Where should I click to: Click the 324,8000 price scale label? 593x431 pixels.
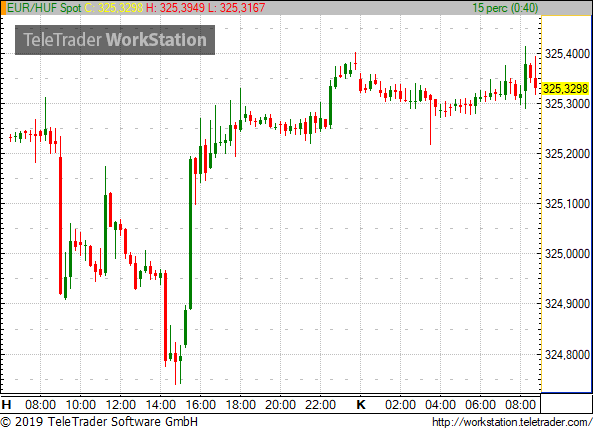click(567, 355)
